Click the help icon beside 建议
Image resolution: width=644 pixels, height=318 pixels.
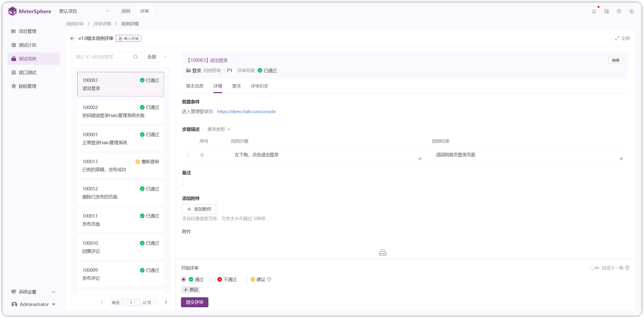[x=269, y=279]
